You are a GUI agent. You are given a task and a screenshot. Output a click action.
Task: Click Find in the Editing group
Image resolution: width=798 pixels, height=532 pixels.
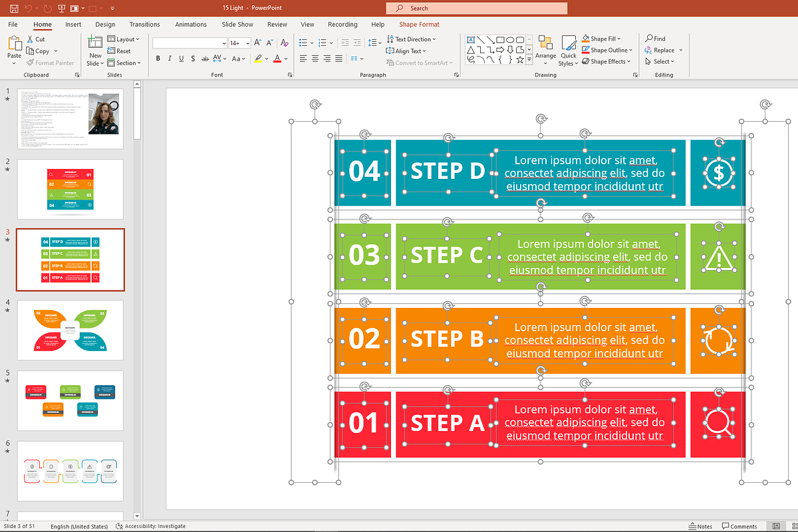point(655,39)
